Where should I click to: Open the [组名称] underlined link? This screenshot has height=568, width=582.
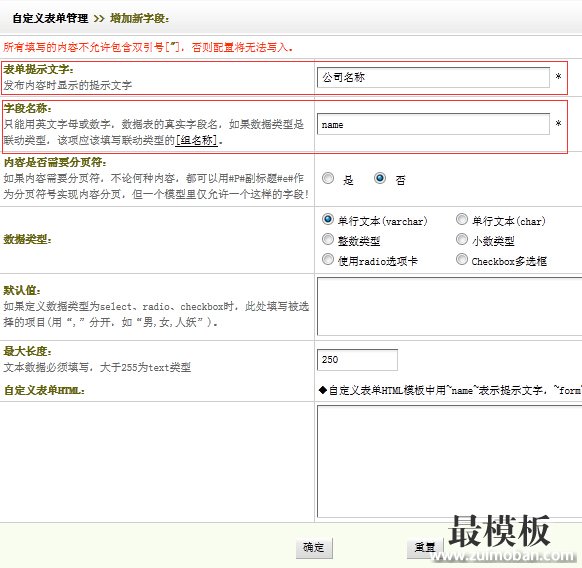click(196, 140)
